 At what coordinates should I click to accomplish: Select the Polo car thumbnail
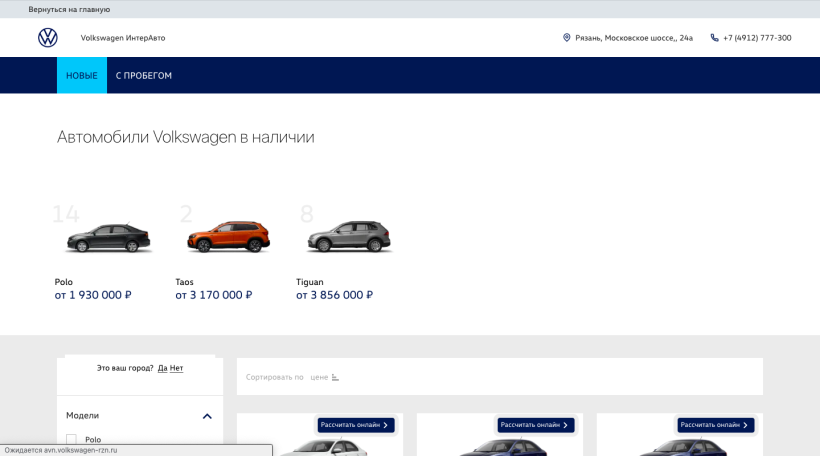(x=108, y=238)
